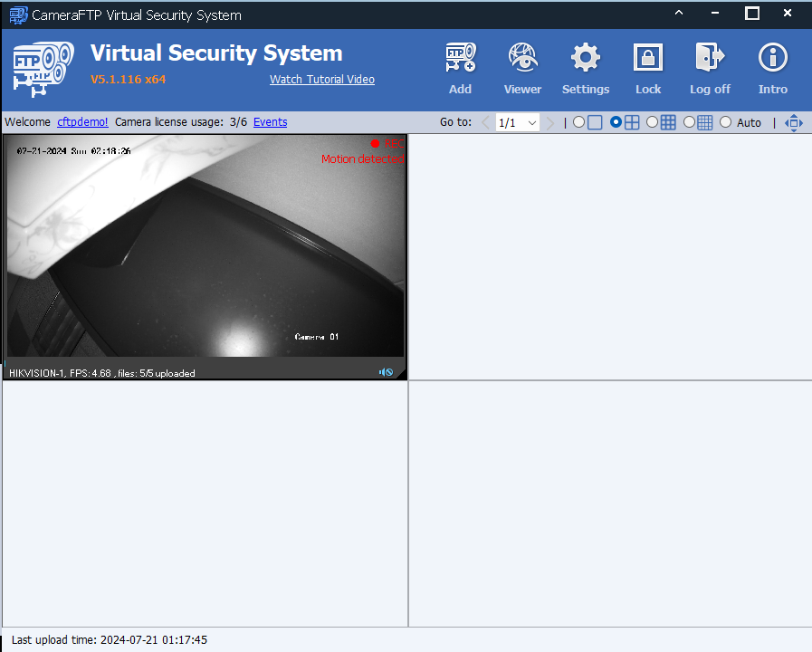Click the audio mute icon on HIKVISION-1
Image resolution: width=812 pixels, height=652 pixels.
[x=387, y=372]
